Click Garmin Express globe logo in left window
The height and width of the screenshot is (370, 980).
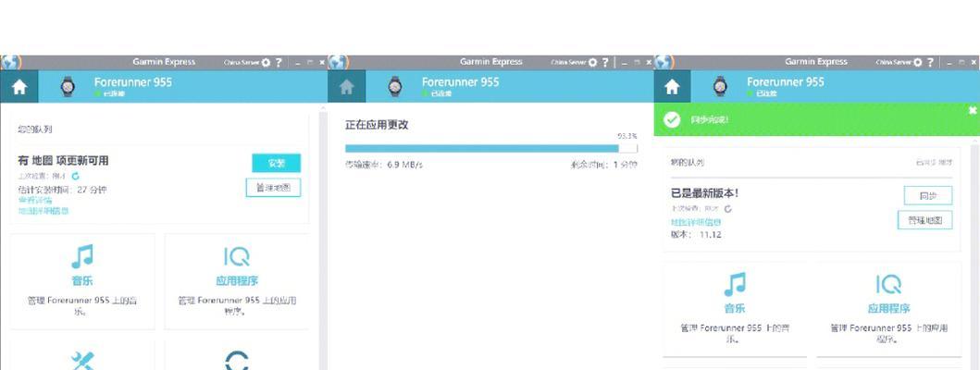10,63
